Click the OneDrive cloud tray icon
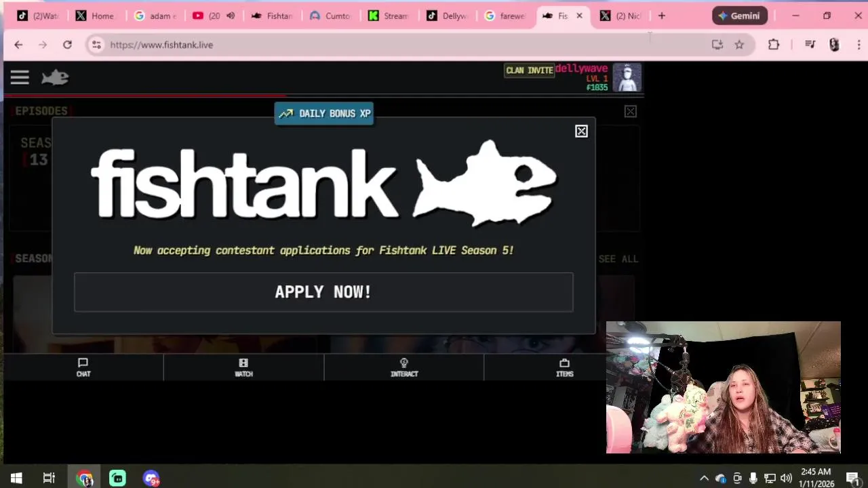This screenshot has height=488, width=868. point(720,479)
